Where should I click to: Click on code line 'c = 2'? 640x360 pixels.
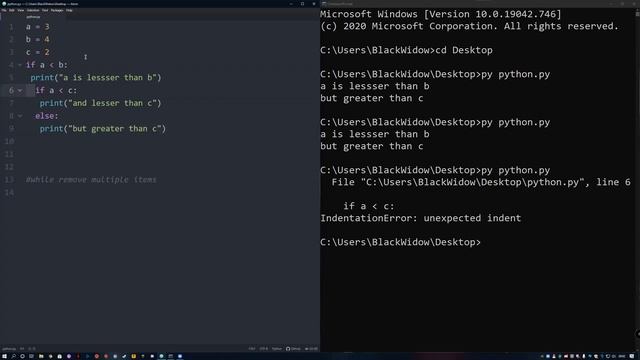click(x=38, y=52)
